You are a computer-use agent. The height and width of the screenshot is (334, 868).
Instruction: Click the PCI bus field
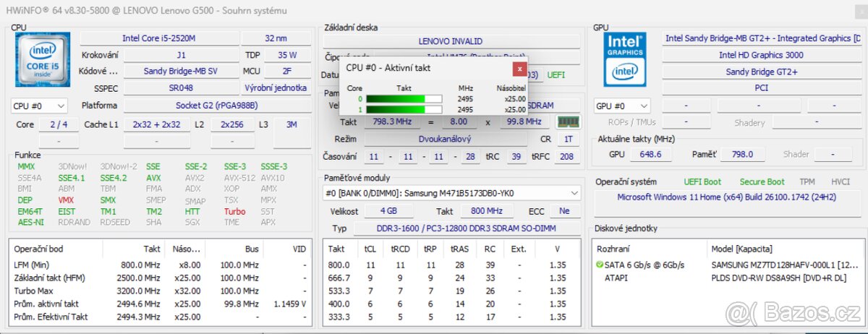pyautogui.click(x=761, y=88)
